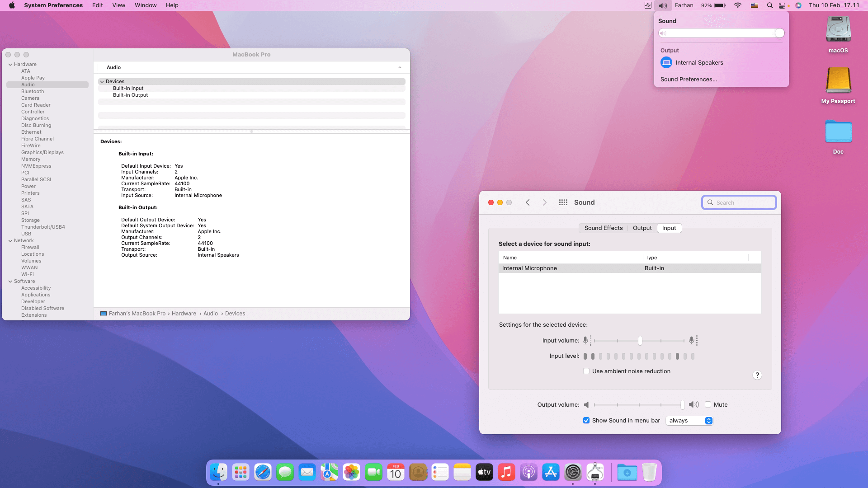Open the Window menu
The width and height of the screenshot is (868, 488).
coord(146,5)
